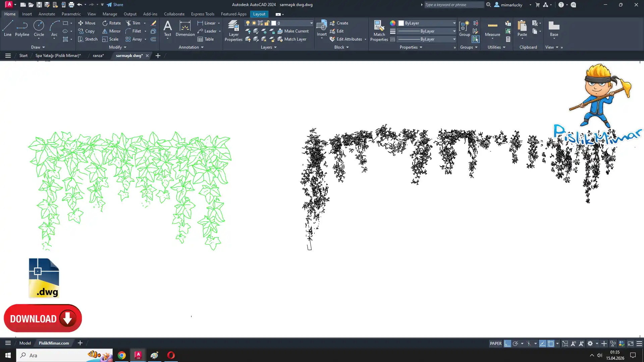
Task: Open the Linear dimension dropdown arrow
Action: point(219,23)
